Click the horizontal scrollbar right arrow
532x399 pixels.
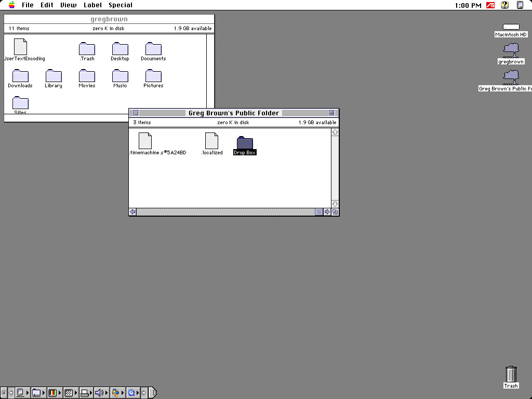point(327,212)
